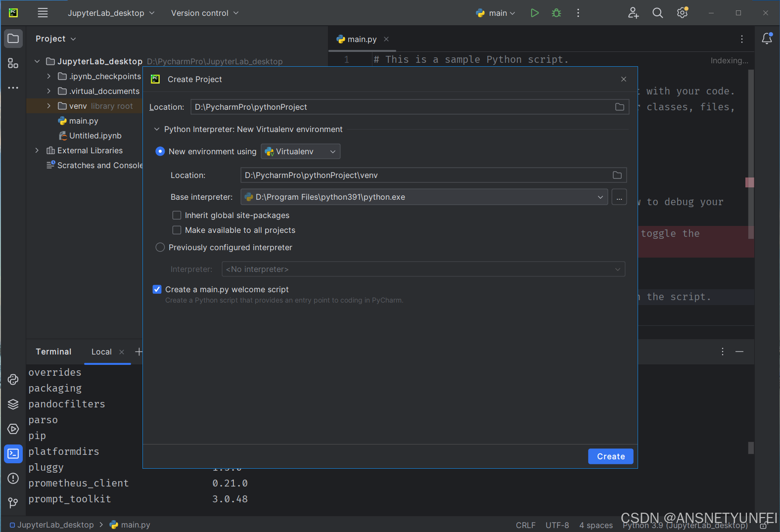Open the Problems tool window icon

pyautogui.click(x=13, y=478)
